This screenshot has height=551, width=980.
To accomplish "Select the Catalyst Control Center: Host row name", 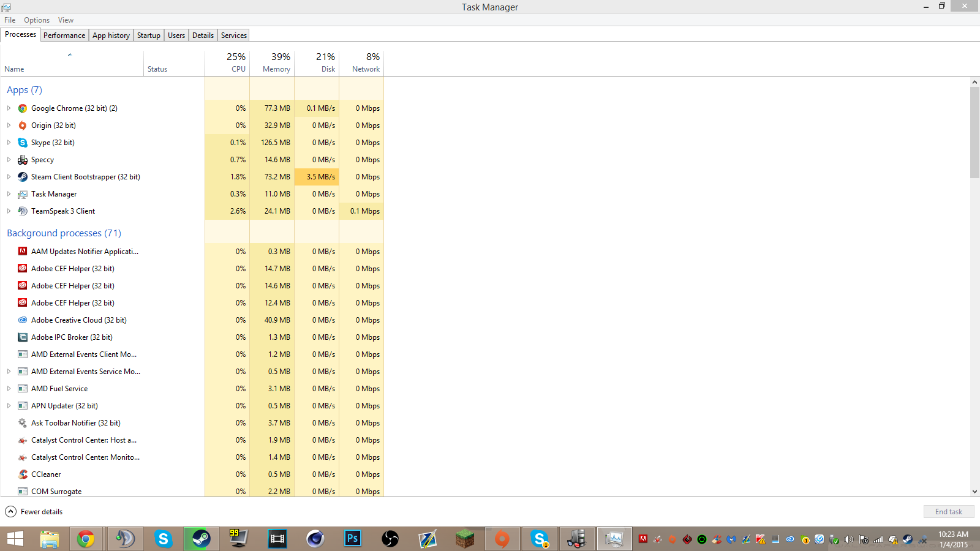I will [84, 440].
